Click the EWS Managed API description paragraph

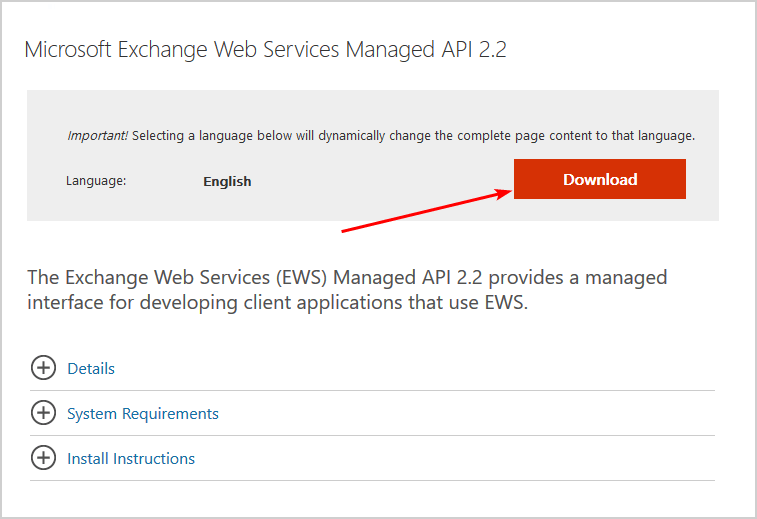[x=346, y=288]
